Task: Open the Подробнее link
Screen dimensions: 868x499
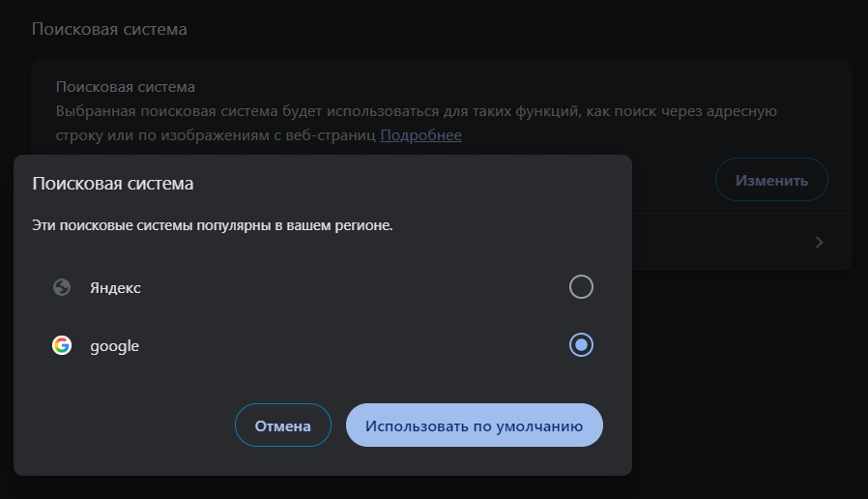Action: pyautogui.click(x=420, y=135)
